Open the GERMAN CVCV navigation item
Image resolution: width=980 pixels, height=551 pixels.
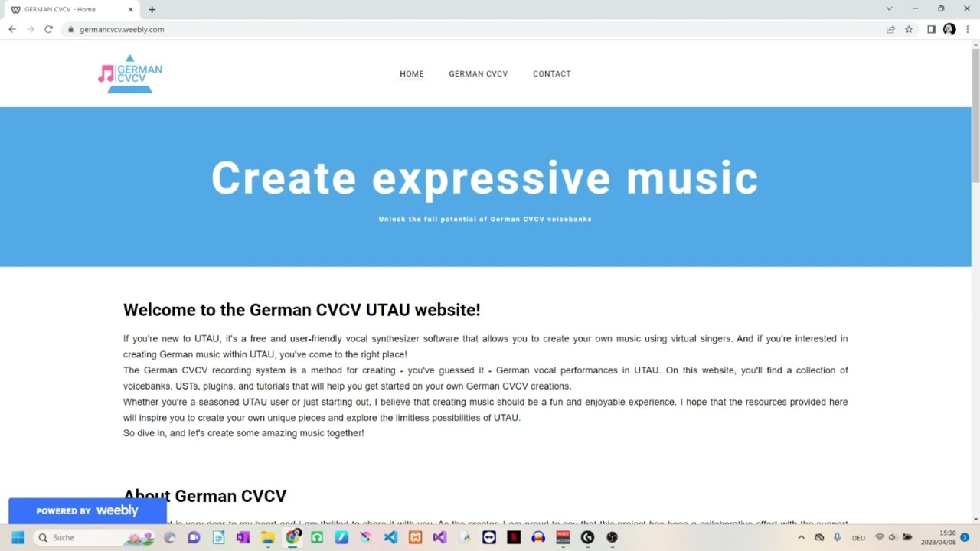[478, 73]
